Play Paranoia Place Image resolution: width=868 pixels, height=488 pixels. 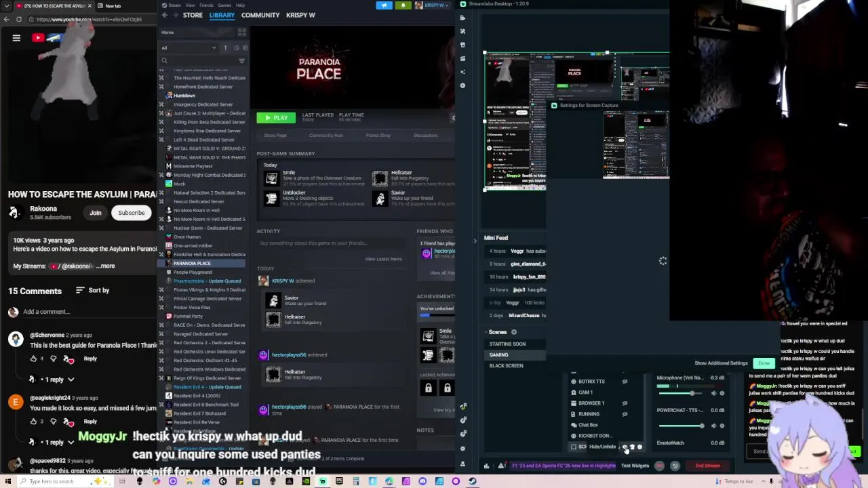276,118
